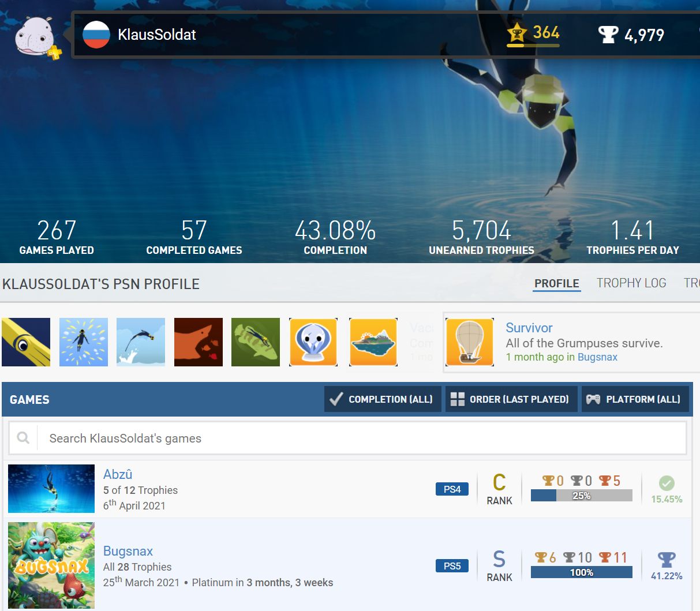The image size is (700, 611).
Task: Click the '6th April 2021' date
Action: [134, 505]
